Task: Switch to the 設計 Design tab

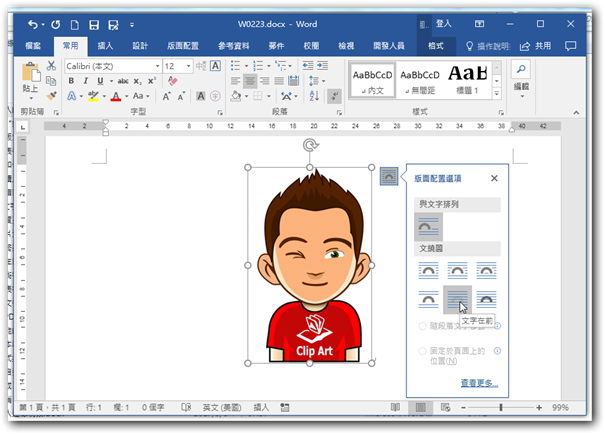Action: (140, 46)
